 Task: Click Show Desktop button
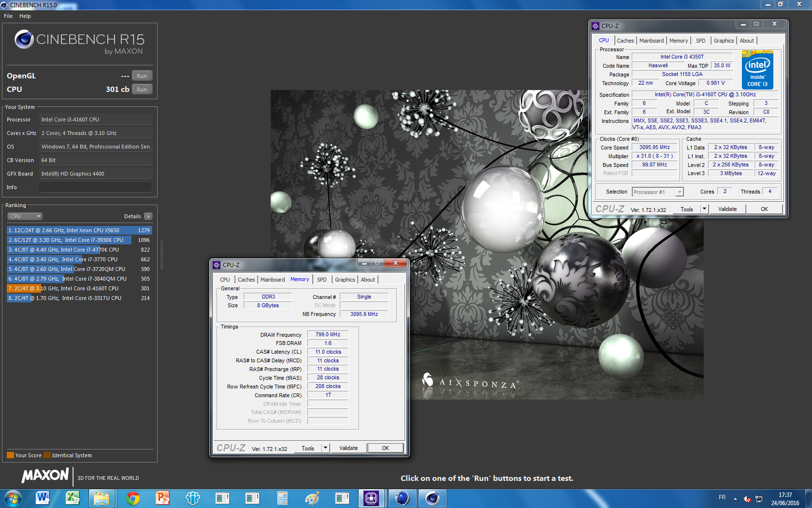pos(809,498)
